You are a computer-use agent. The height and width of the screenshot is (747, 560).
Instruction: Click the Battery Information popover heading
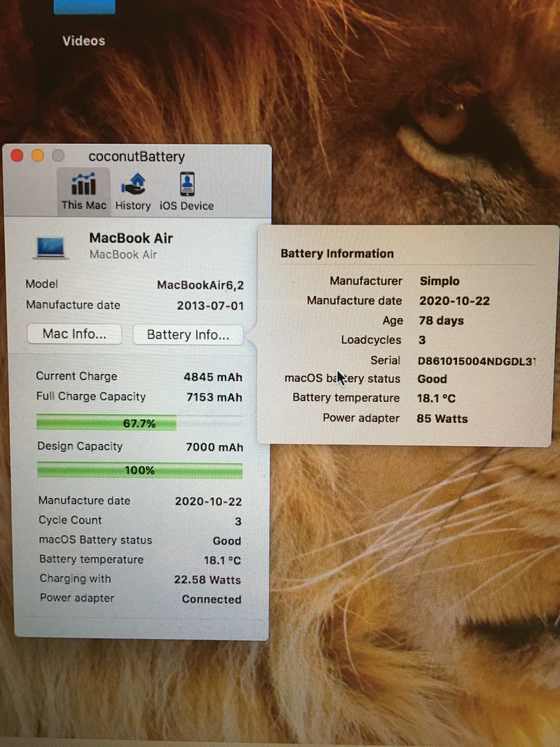point(337,254)
